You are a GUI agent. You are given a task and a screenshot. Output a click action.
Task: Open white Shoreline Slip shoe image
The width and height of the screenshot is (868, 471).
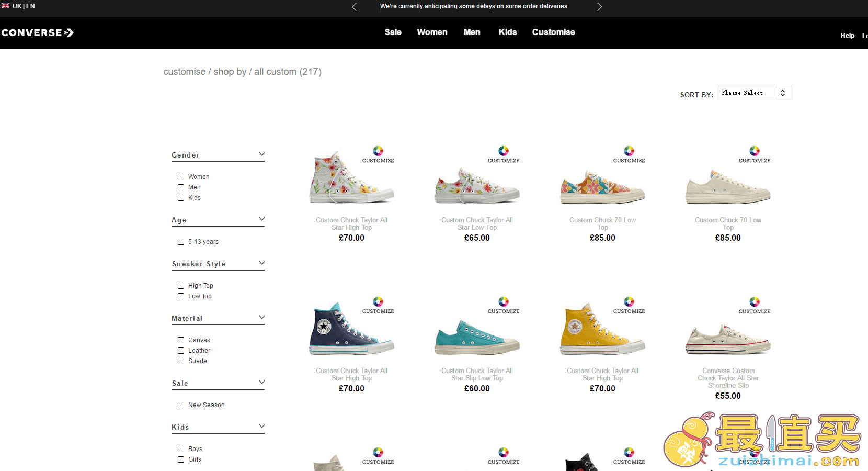pos(728,339)
